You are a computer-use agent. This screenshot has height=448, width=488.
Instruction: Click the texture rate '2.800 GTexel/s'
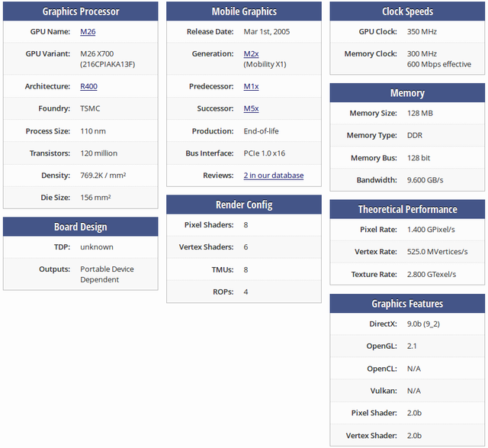432,275
